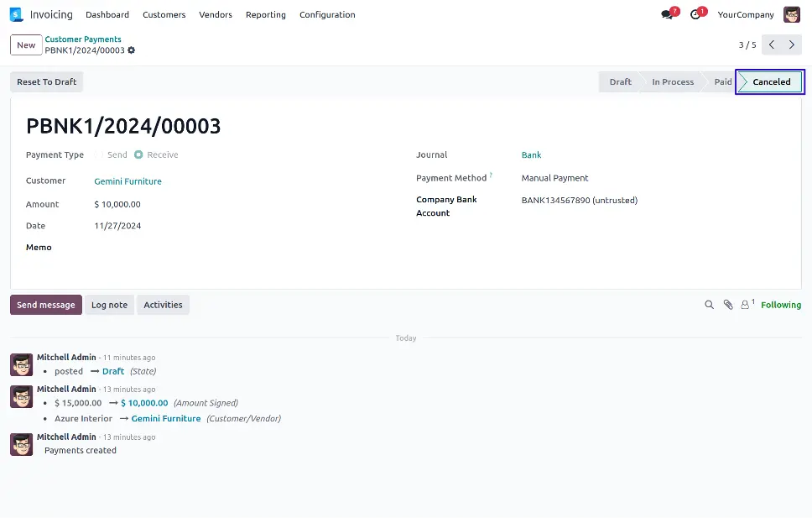Expand the Reporting menu
The image size is (812, 518).
pyautogui.click(x=265, y=14)
